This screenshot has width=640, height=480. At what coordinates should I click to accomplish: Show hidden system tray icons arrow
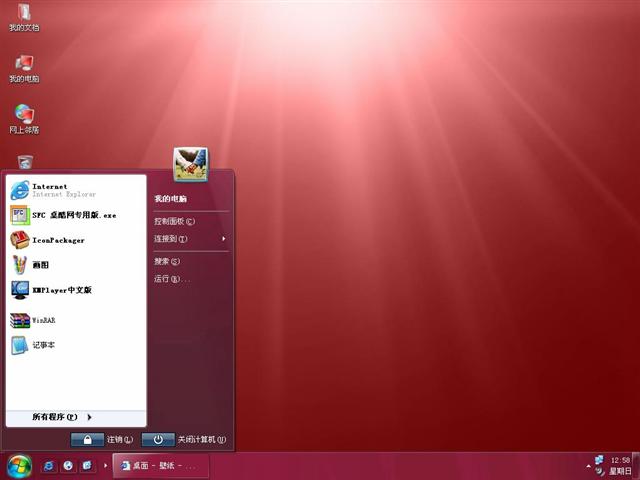coord(589,466)
